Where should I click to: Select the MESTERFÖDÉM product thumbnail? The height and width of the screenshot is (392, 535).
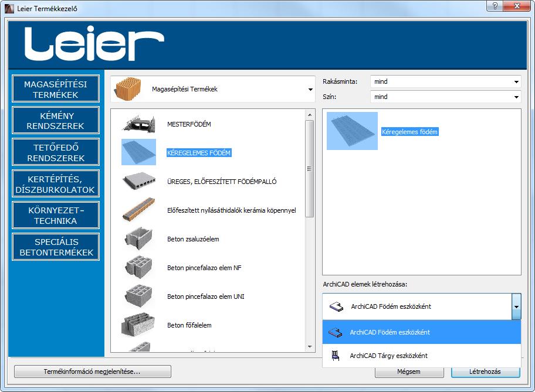pos(139,124)
